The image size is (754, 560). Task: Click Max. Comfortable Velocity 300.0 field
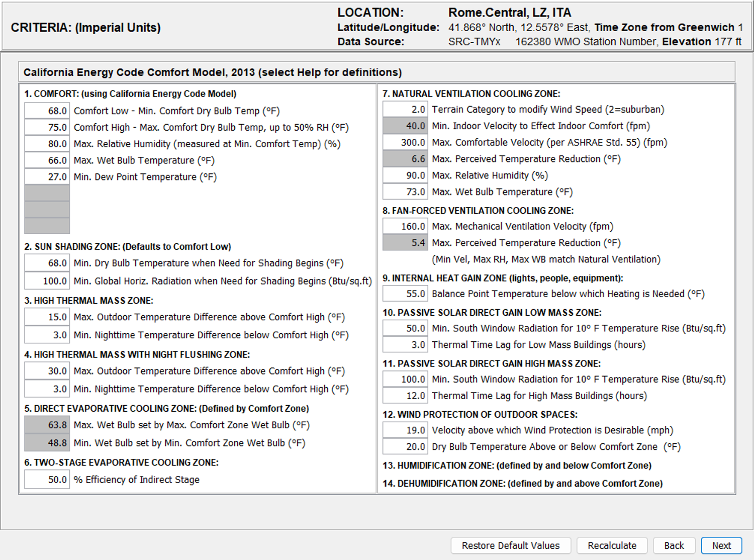click(405, 142)
